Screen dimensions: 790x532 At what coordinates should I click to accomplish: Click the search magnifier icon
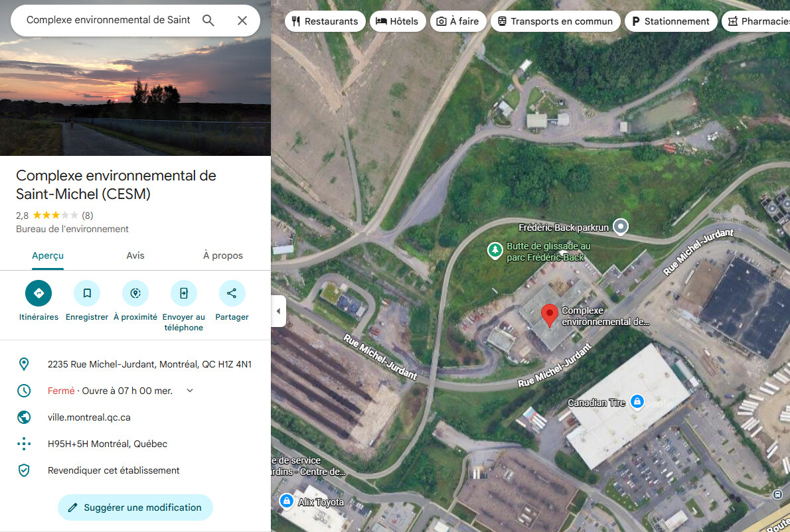(x=208, y=21)
